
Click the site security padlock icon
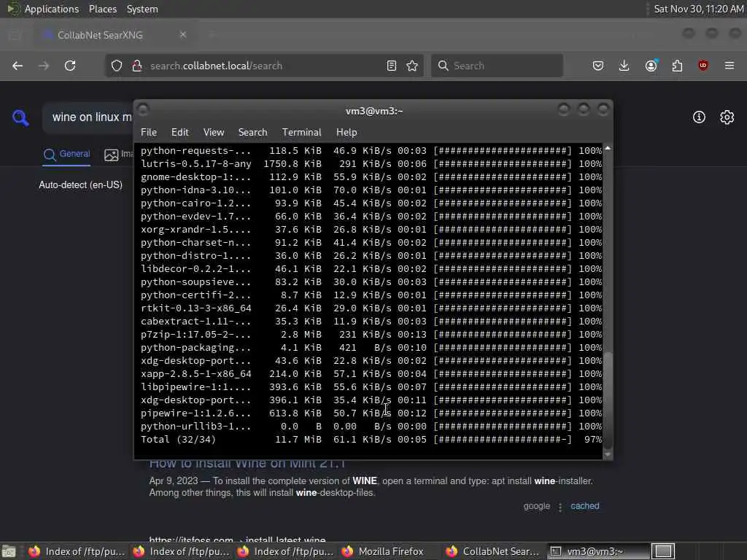136,66
